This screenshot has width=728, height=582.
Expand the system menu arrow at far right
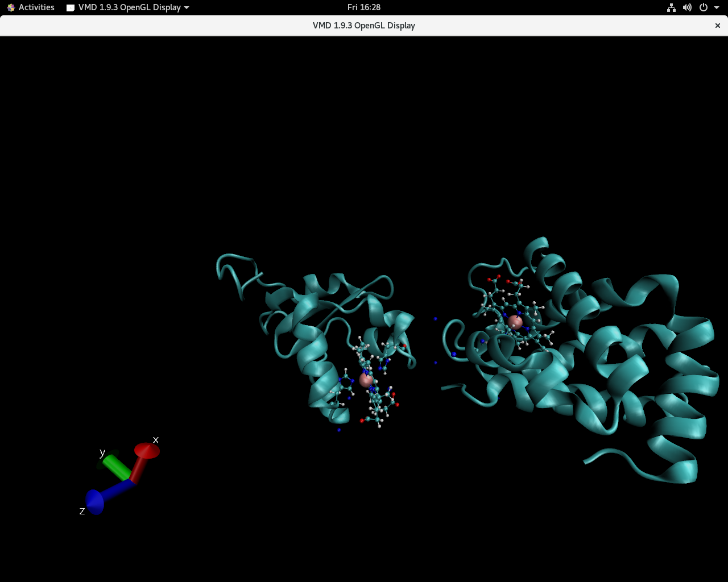717,7
